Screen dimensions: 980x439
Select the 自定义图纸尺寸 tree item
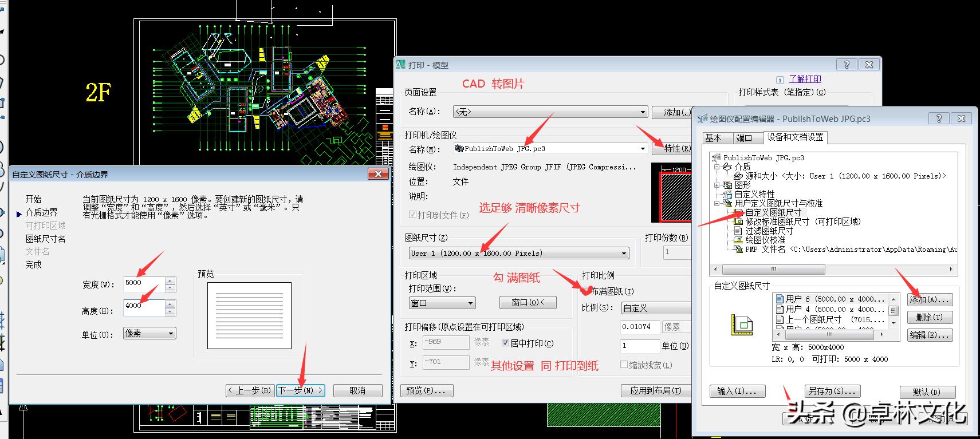point(773,212)
